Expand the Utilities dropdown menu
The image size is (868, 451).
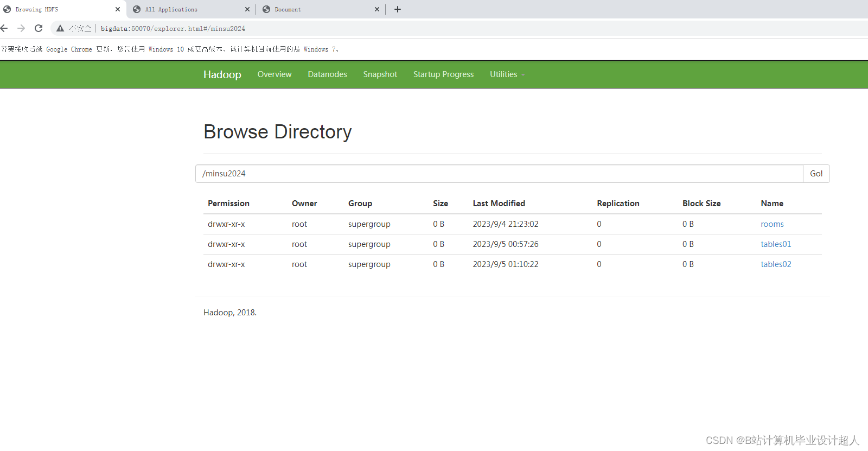[507, 74]
